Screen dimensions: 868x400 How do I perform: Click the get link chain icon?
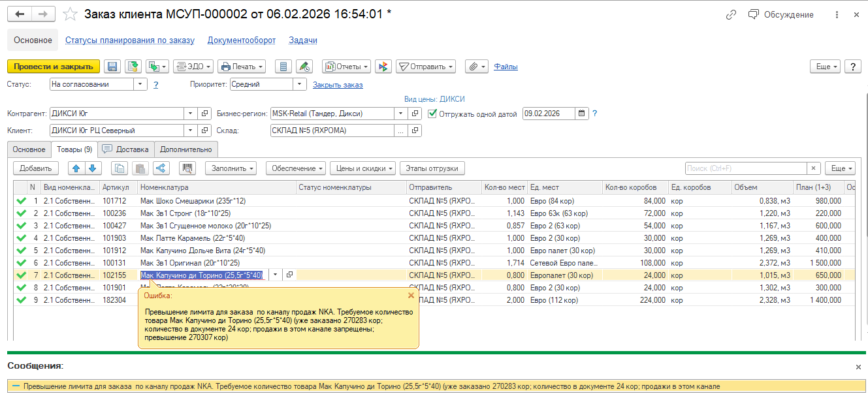(x=731, y=14)
